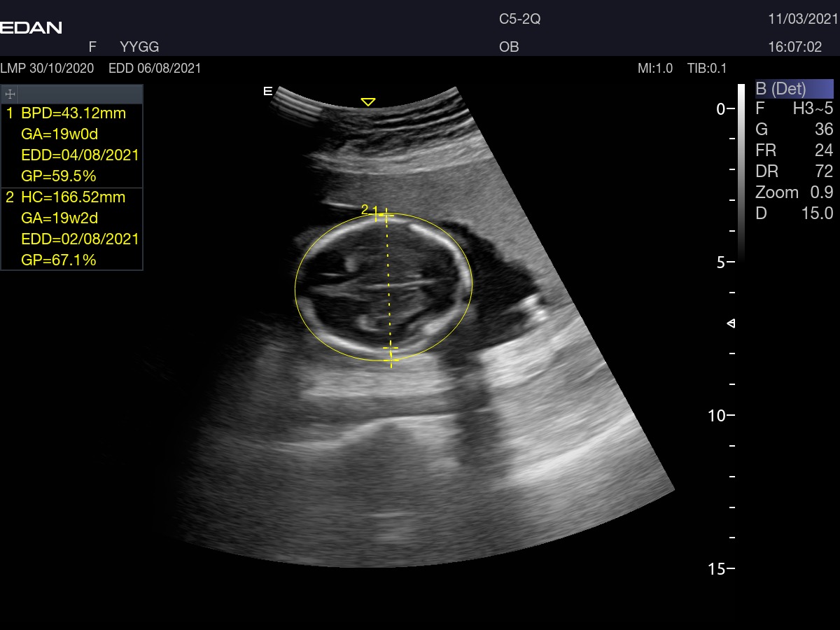Click the LMP 30/10/2020 date field
The height and width of the screenshot is (630, 840).
click(48, 69)
